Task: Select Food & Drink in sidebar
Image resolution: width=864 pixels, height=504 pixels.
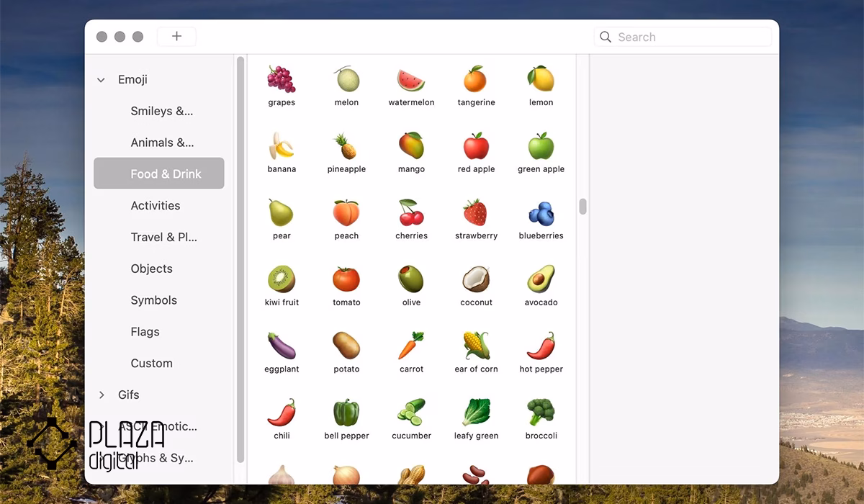Action: point(159,174)
